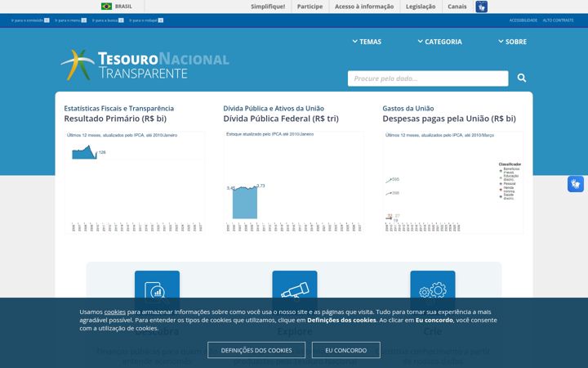The height and width of the screenshot is (368, 588).
Task: Click the Despesas pagas line chart
Action: (453, 182)
